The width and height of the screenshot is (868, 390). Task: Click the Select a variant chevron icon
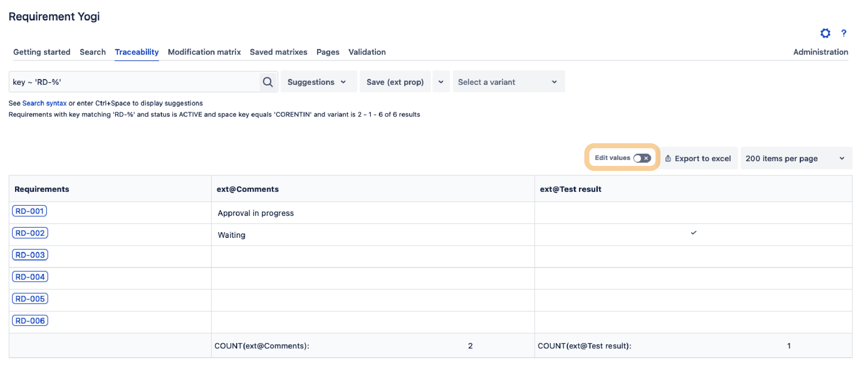(554, 81)
